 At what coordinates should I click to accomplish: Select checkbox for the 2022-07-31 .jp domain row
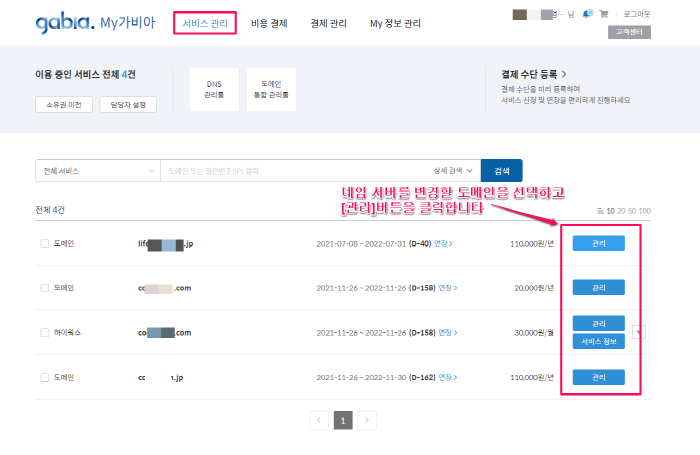[45, 243]
